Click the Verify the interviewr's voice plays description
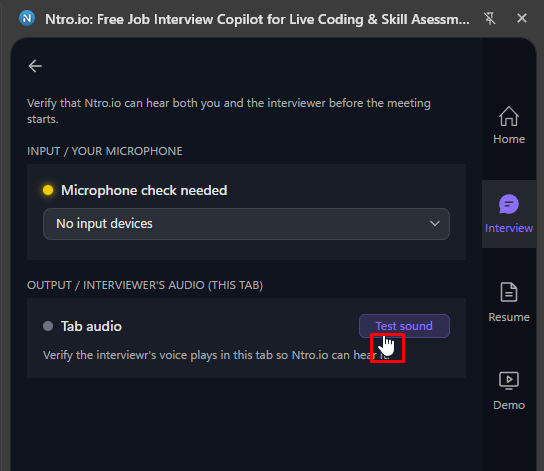This screenshot has height=471, width=544. point(216,355)
